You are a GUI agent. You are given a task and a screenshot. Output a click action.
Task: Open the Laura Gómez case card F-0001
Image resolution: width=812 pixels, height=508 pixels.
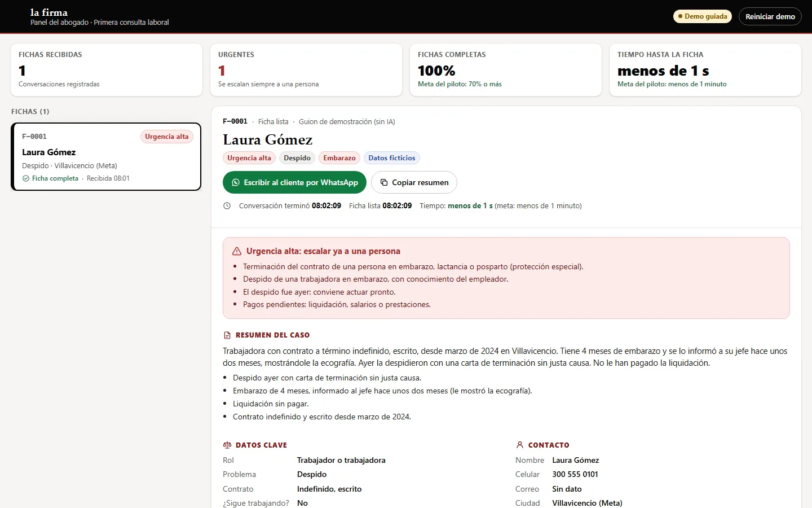(x=106, y=157)
